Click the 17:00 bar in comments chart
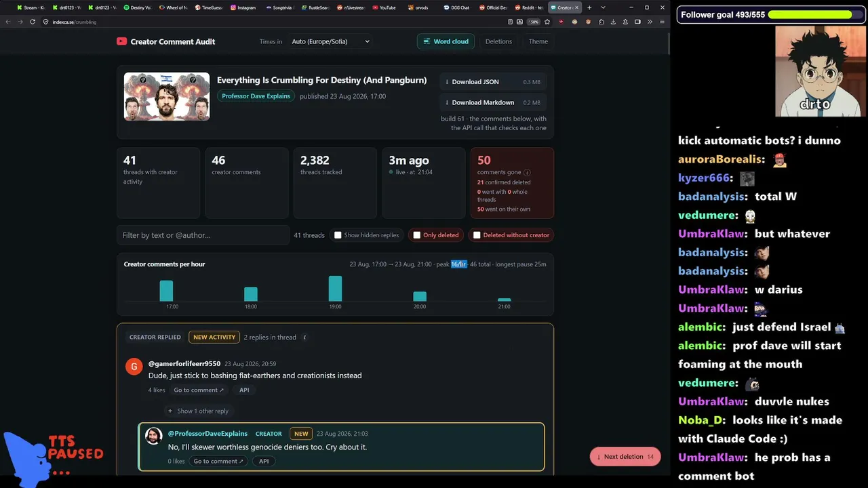The height and width of the screenshot is (488, 868). (x=166, y=291)
